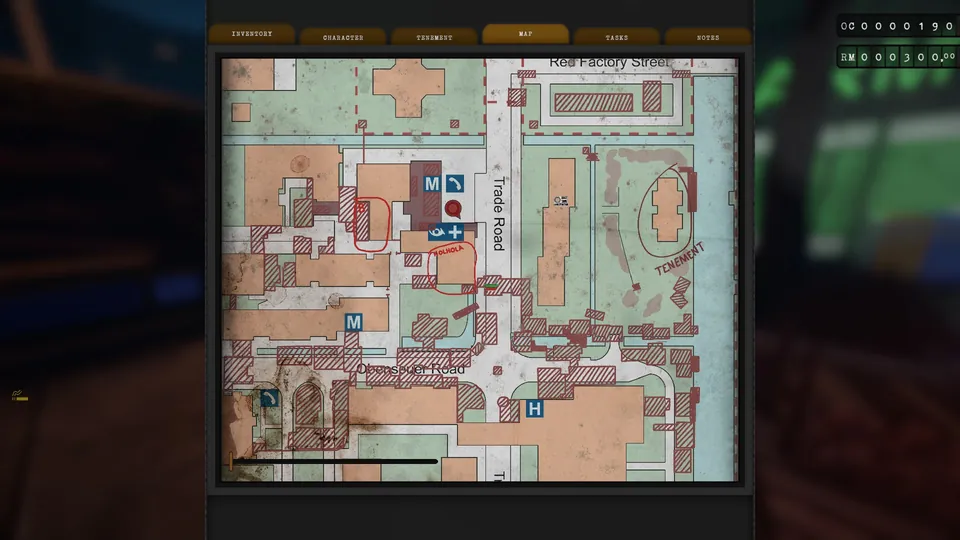The width and height of the screenshot is (960, 540).
Task: Click the red location pin marker
Action: coord(452,209)
